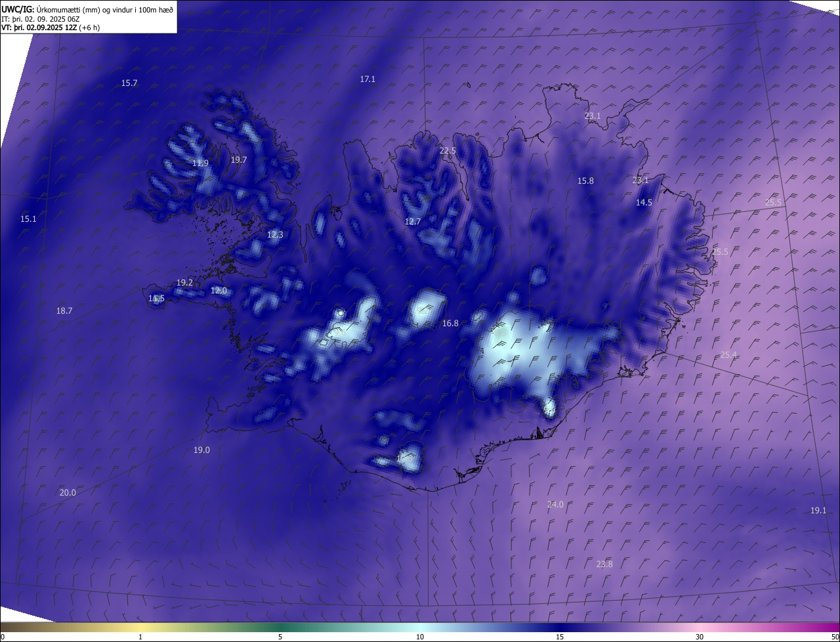The width and height of the screenshot is (840, 642).
Task: Click the 18.7 value on the map
Action: [64, 310]
